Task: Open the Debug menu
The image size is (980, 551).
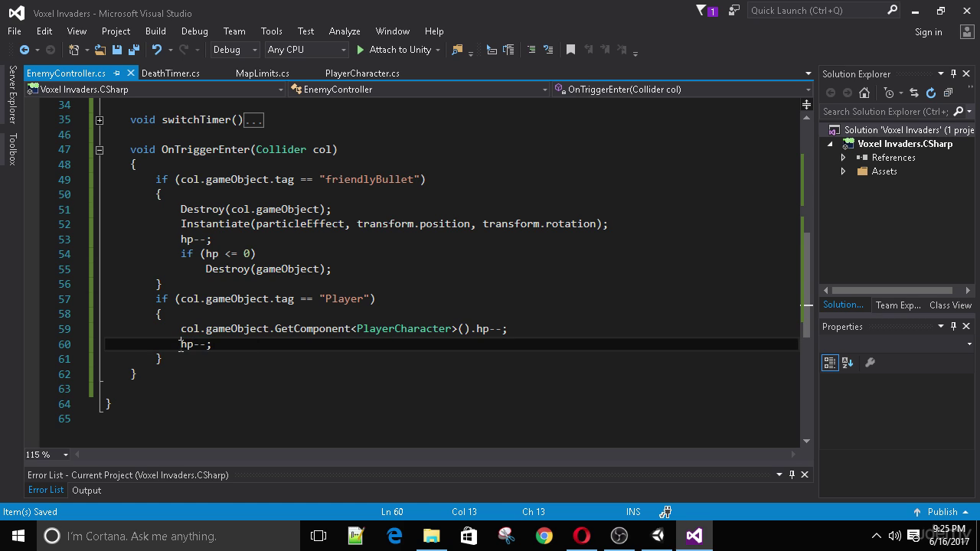Action: tap(194, 31)
